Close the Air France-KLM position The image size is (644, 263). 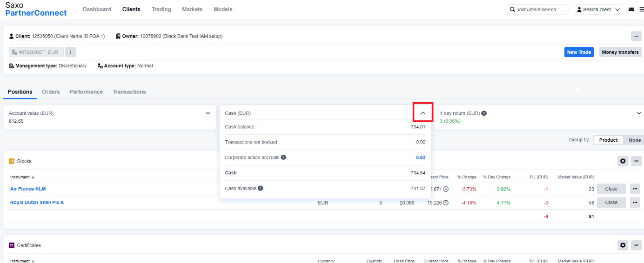(611, 189)
